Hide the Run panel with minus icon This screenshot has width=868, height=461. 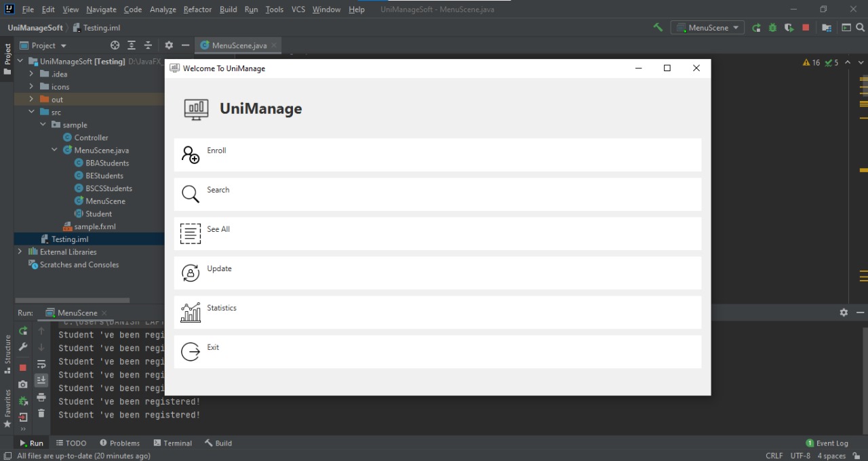[x=861, y=313]
